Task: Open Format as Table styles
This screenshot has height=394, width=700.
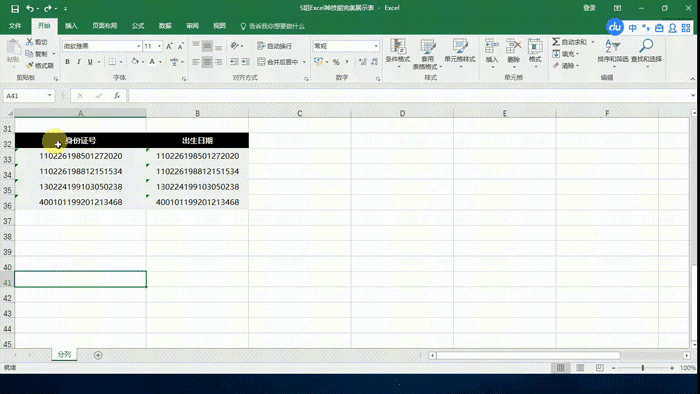Action: tap(427, 54)
